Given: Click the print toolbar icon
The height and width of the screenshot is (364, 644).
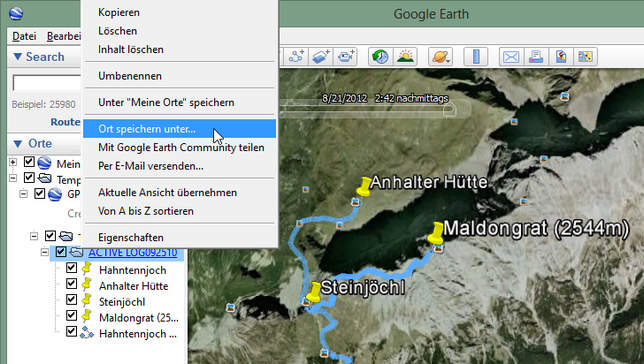Looking at the screenshot, I should [536, 56].
